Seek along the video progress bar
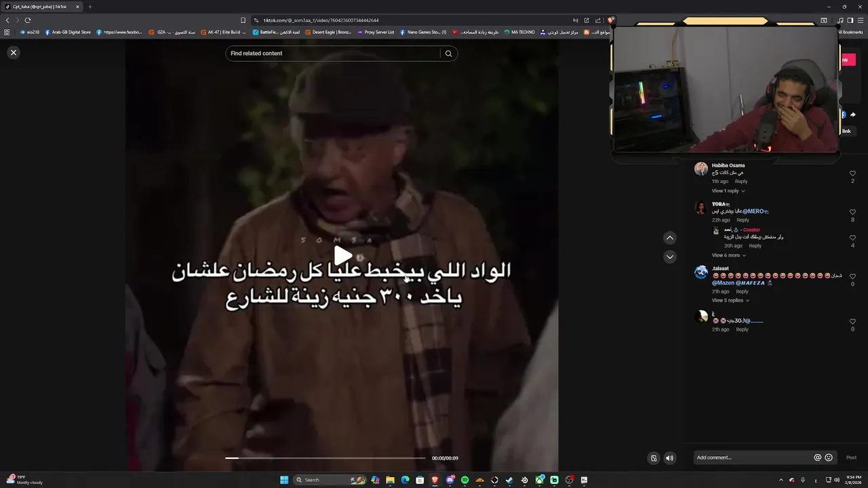 tap(325, 458)
